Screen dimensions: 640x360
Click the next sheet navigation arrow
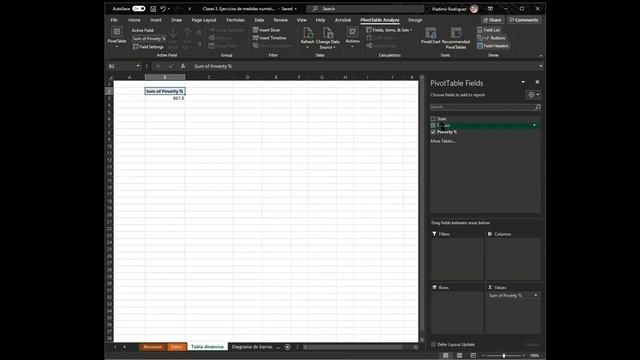point(124,347)
